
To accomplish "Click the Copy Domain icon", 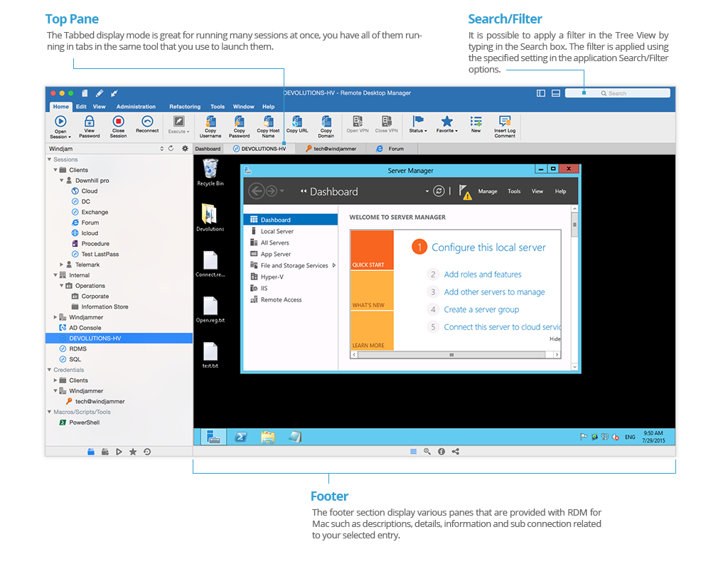I will point(326,121).
